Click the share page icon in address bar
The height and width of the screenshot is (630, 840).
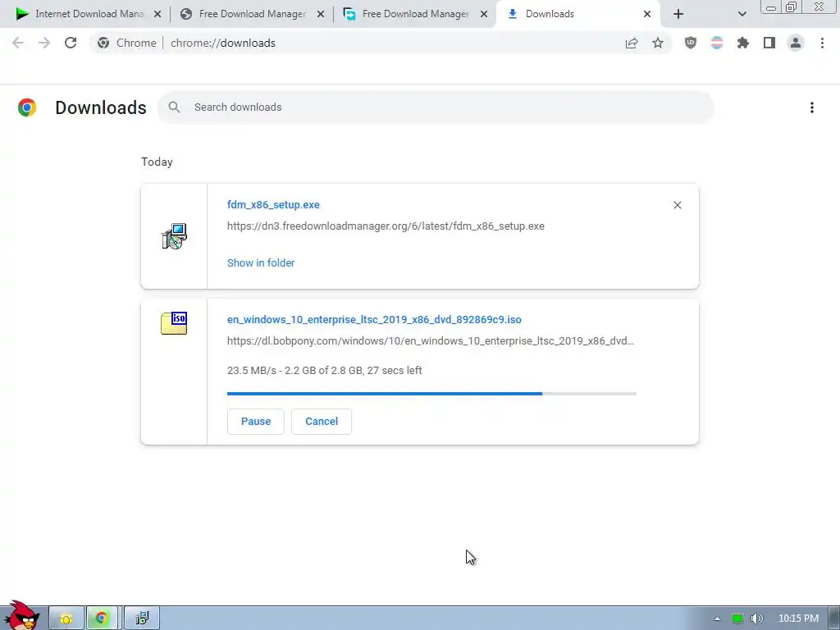pos(632,43)
